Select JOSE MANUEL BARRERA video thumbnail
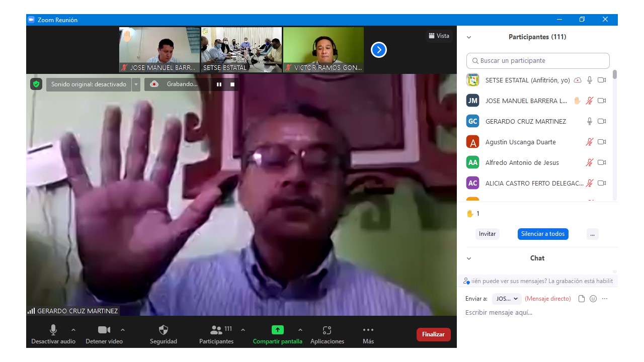Image resolution: width=644 pixels, height=362 pixels. (x=159, y=50)
